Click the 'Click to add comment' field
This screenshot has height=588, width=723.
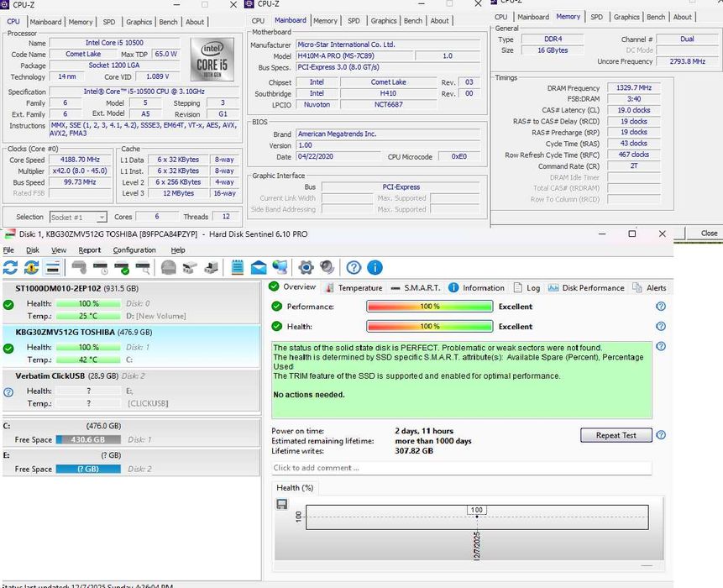[462, 468]
